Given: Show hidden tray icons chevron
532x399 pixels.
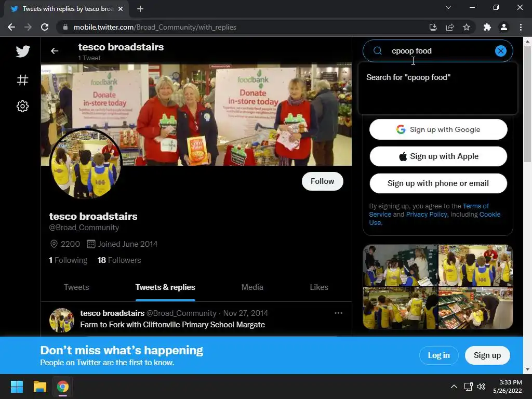Looking at the screenshot, I should click(454, 387).
